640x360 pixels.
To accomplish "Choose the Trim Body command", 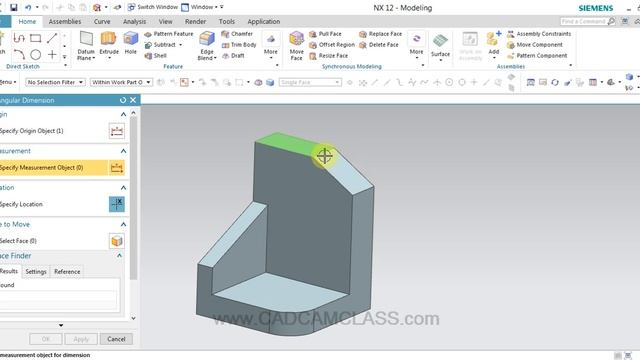I will click(239, 45).
